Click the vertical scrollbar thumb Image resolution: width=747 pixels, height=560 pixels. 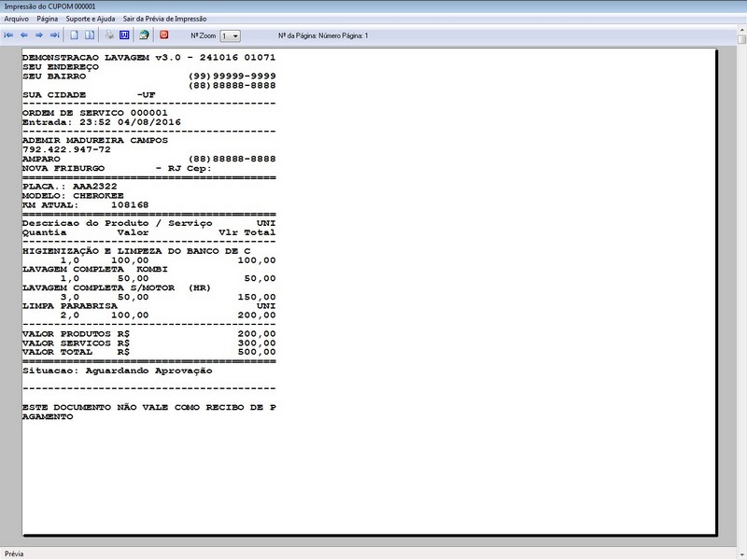[x=741, y=39]
